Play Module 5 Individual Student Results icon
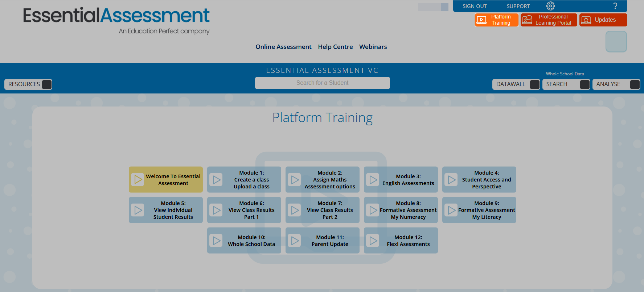Image resolution: width=644 pixels, height=292 pixels. pos(138,210)
